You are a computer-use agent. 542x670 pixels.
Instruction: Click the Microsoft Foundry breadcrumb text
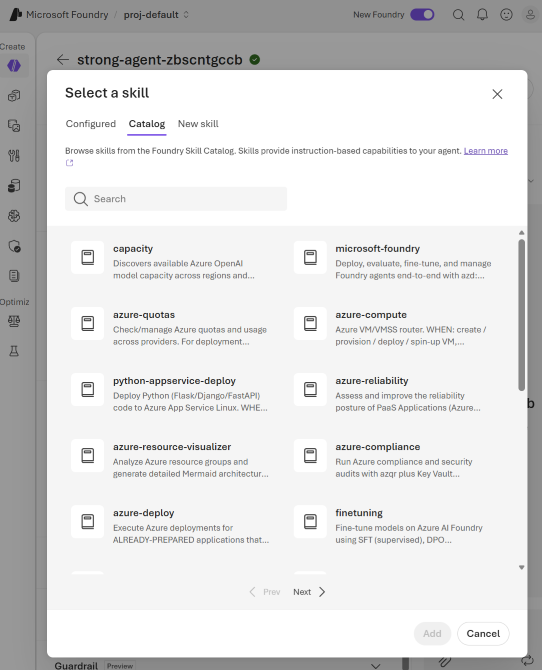(x=67, y=15)
